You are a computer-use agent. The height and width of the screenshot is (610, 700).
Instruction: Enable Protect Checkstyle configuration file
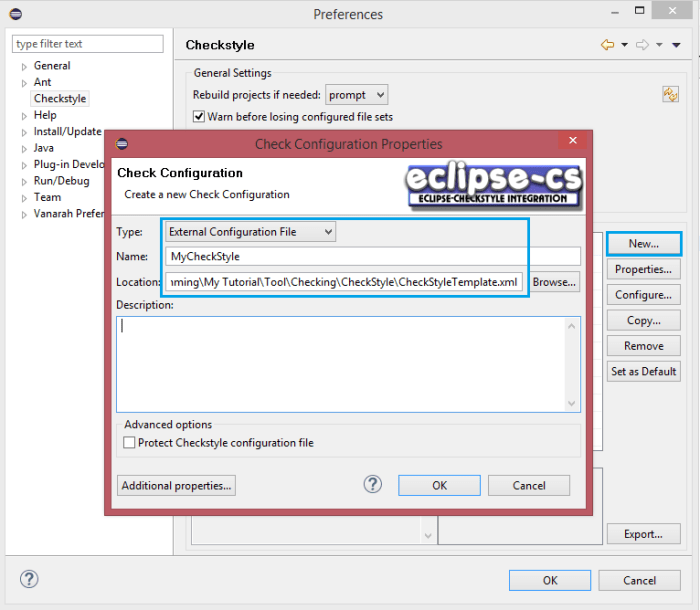click(129, 443)
